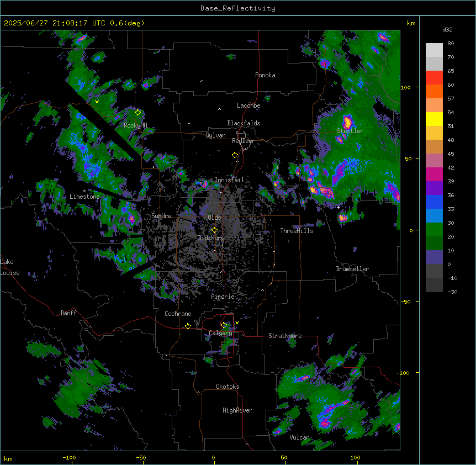
Task: Click the yellow V marker east of Calgary
Action: (x=237, y=323)
